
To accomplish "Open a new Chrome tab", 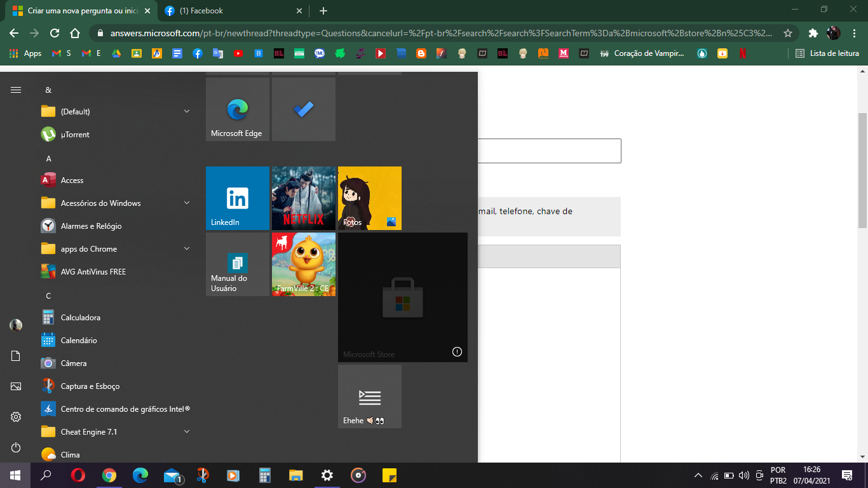I will tap(323, 11).
